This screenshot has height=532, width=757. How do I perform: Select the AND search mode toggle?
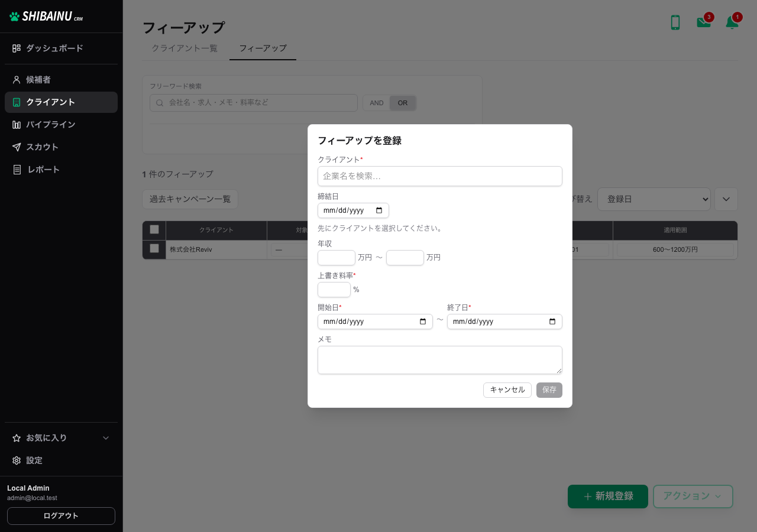(377, 103)
